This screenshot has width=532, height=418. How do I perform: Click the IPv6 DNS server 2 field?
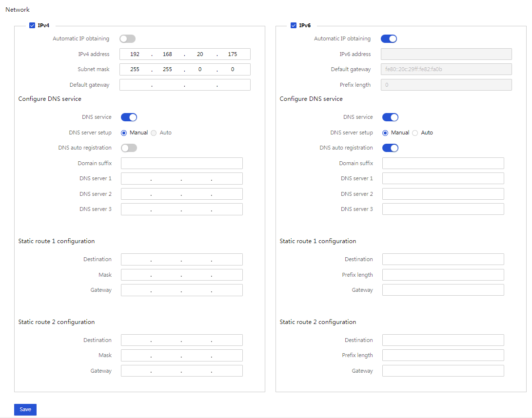point(443,194)
